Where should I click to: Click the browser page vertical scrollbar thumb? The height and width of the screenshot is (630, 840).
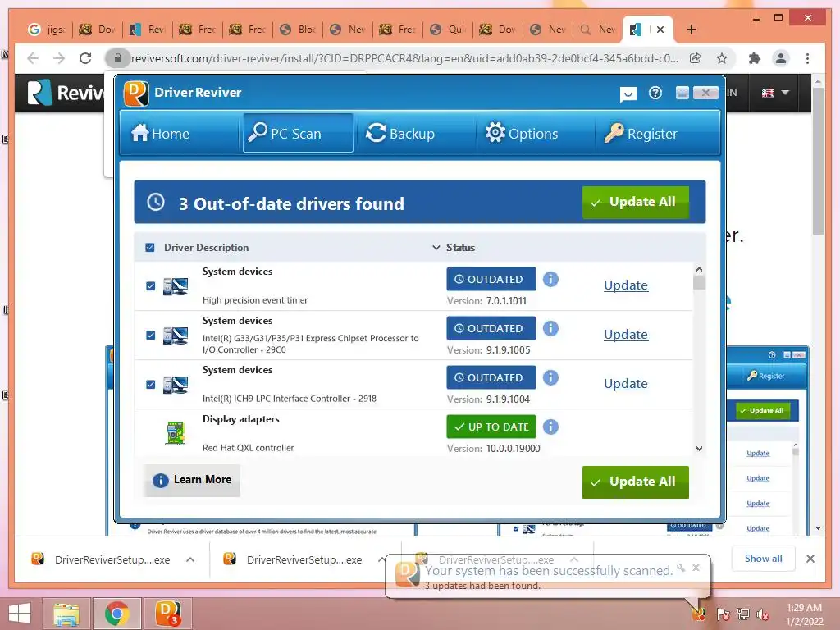[x=818, y=161]
